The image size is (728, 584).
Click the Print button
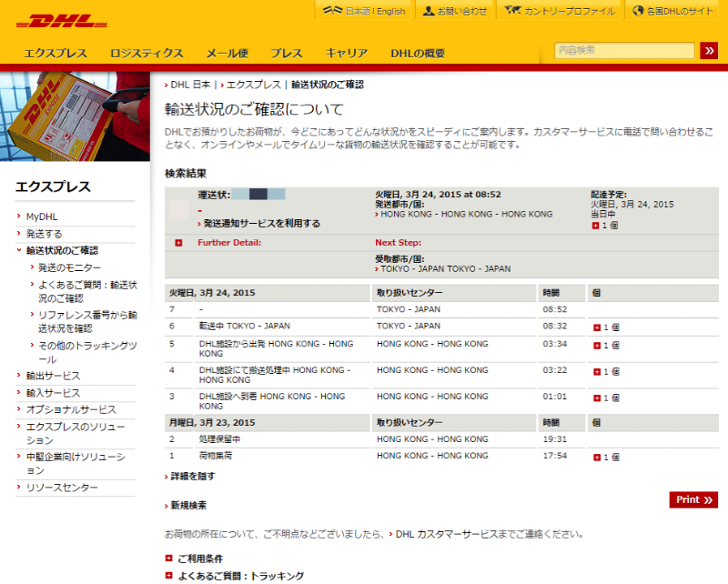coord(693,499)
